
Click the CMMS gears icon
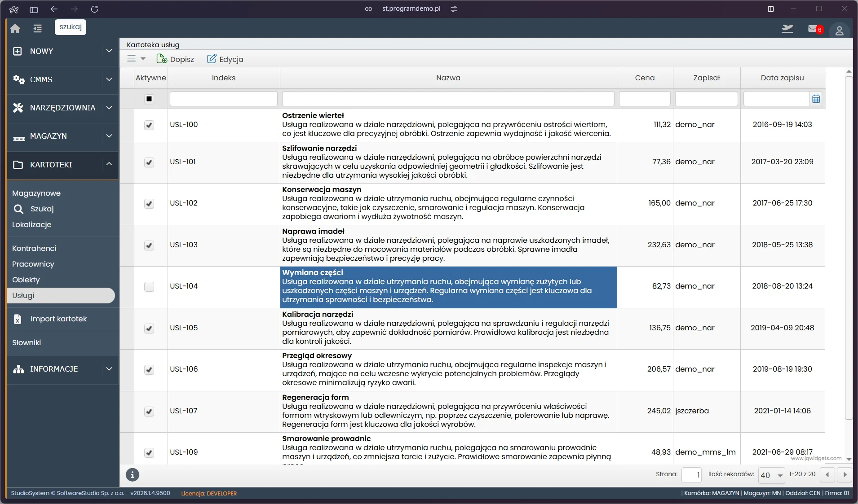(18, 79)
